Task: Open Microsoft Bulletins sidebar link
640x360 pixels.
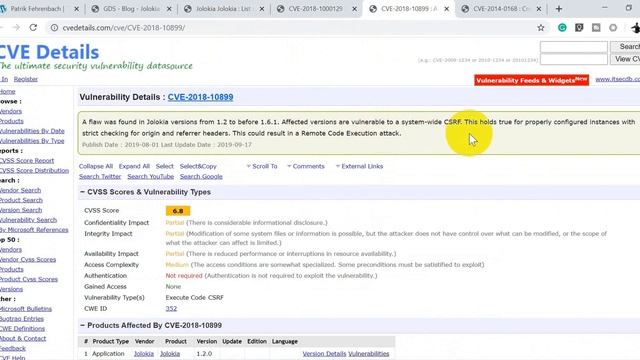Action: (26, 309)
